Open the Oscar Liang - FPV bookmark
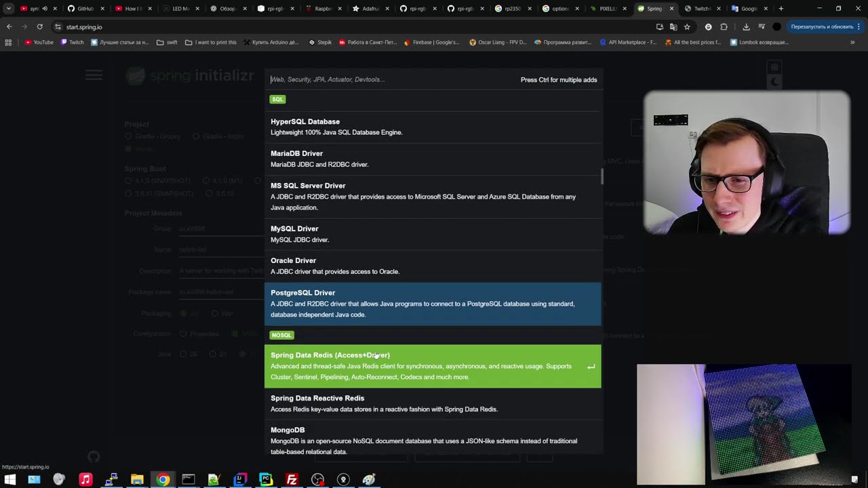The height and width of the screenshot is (488, 868). [x=498, y=42]
